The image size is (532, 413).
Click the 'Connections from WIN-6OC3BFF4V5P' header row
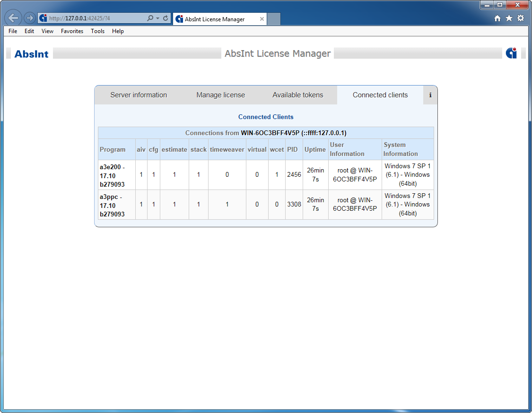266,133
